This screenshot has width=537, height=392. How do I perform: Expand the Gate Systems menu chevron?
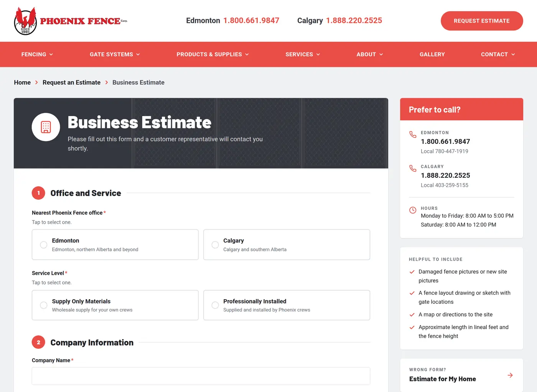click(138, 54)
